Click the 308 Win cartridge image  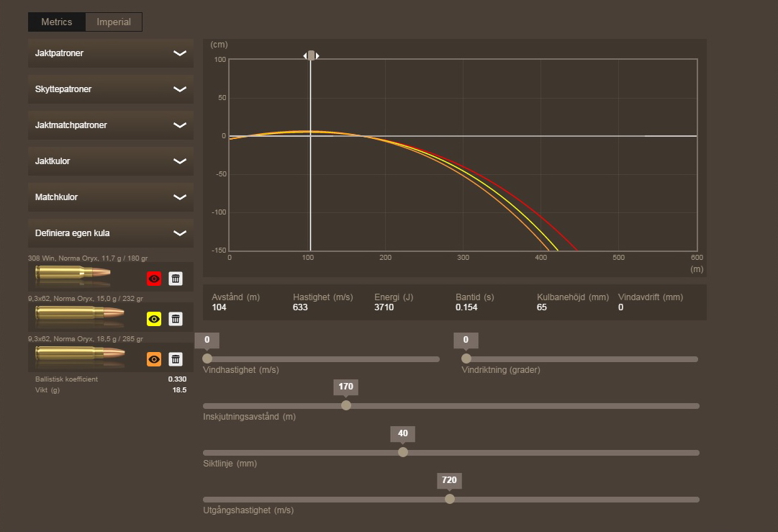(73, 274)
